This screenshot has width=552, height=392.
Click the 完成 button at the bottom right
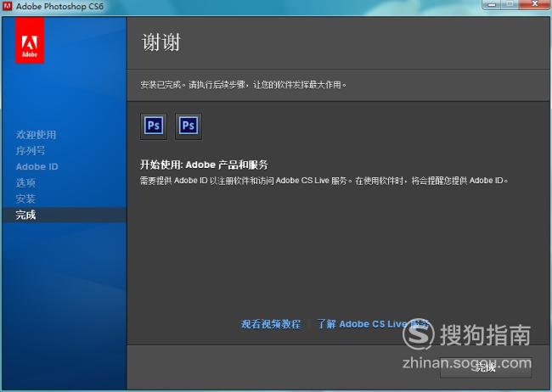click(486, 367)
